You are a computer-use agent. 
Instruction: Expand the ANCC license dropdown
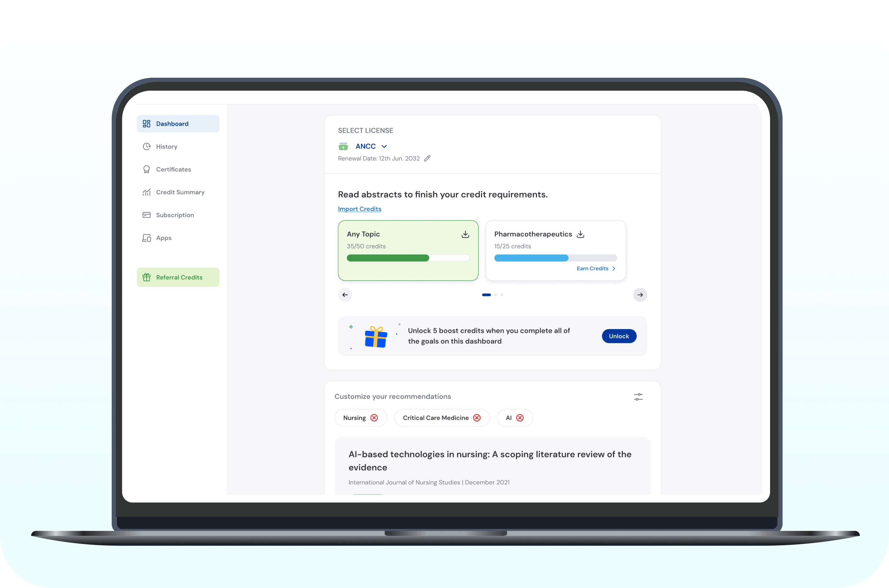pos(384,146)
